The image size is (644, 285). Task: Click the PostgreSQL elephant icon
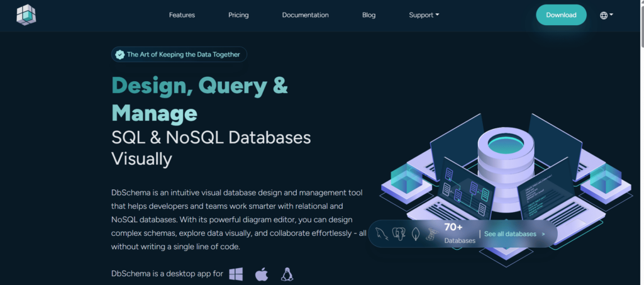point(398,234)
